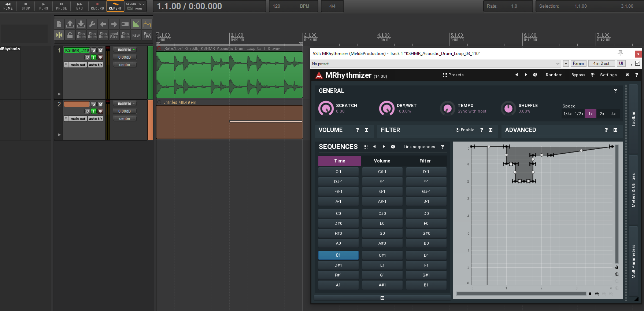
Task: Solo track 1 KSHMR
Action: click(x=94, y=50)
